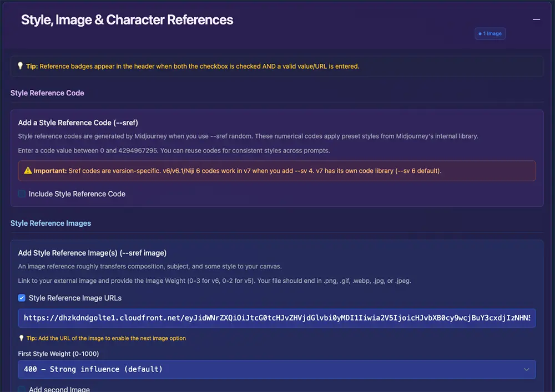Click the 1 Image badge in the header

490,33
